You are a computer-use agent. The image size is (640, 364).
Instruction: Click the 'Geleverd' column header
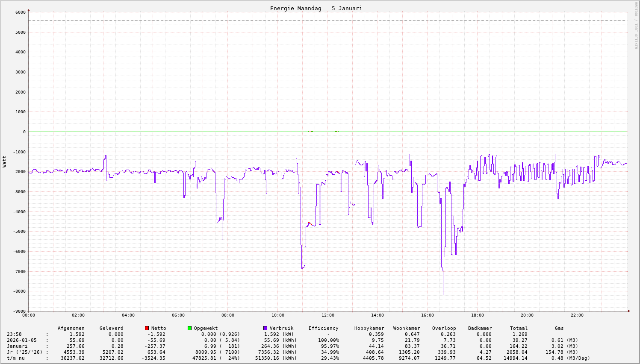pos(111,328)
